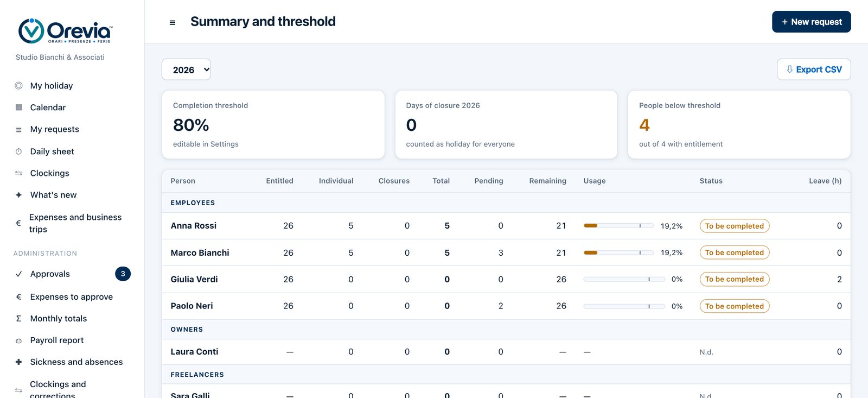This screenshot has width=868, height=398.
Task: Click the Orevia logo
Action: click(65, 31)
